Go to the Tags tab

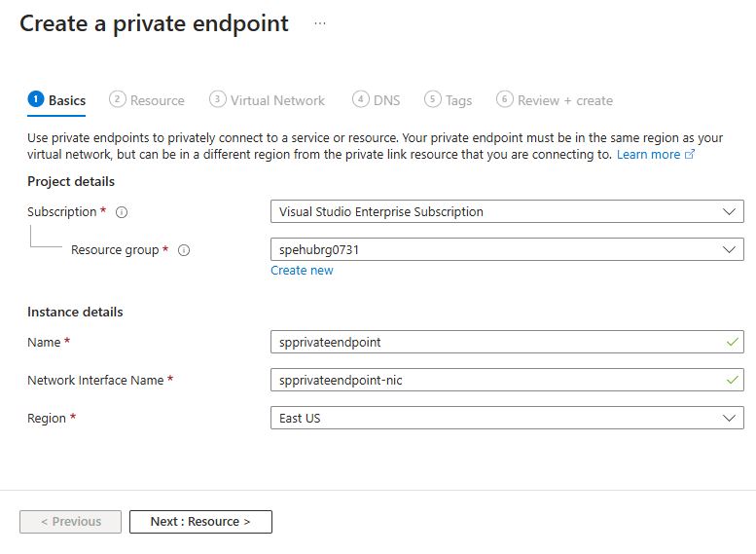pos(458,100)
